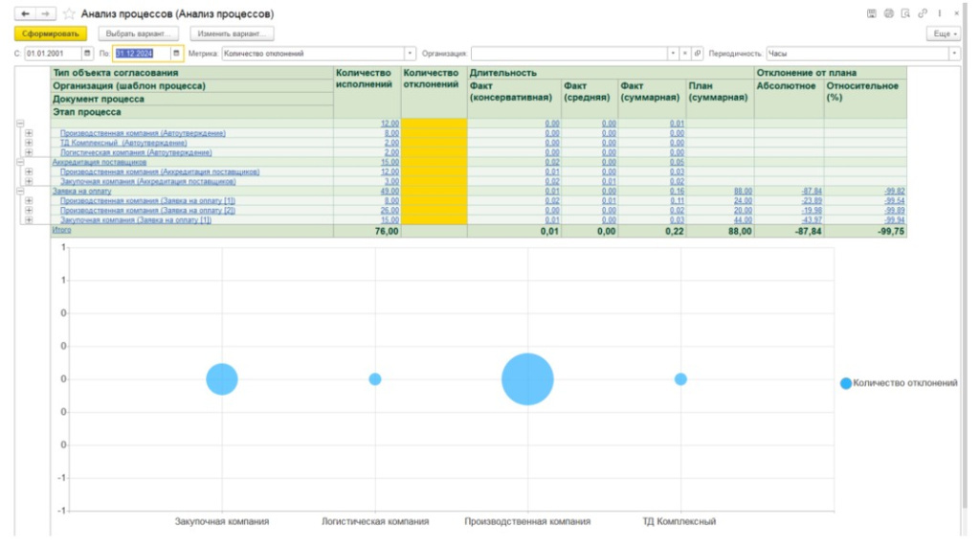Click absolute deviation -23,89
The image size is (980, 546).
[x=812, y=201]
